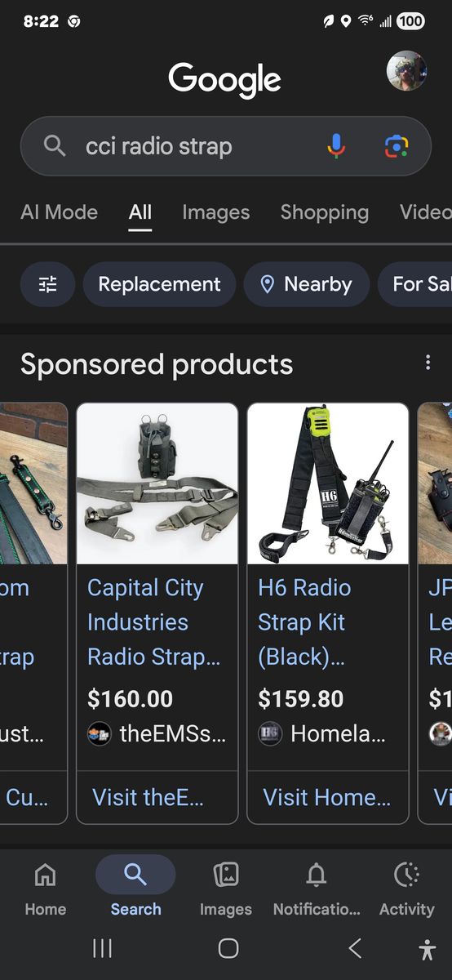Image resolution: width=452 pixels, height=980 pixels.
Task: Open the search filters tune icon
Action: (48, 284)
